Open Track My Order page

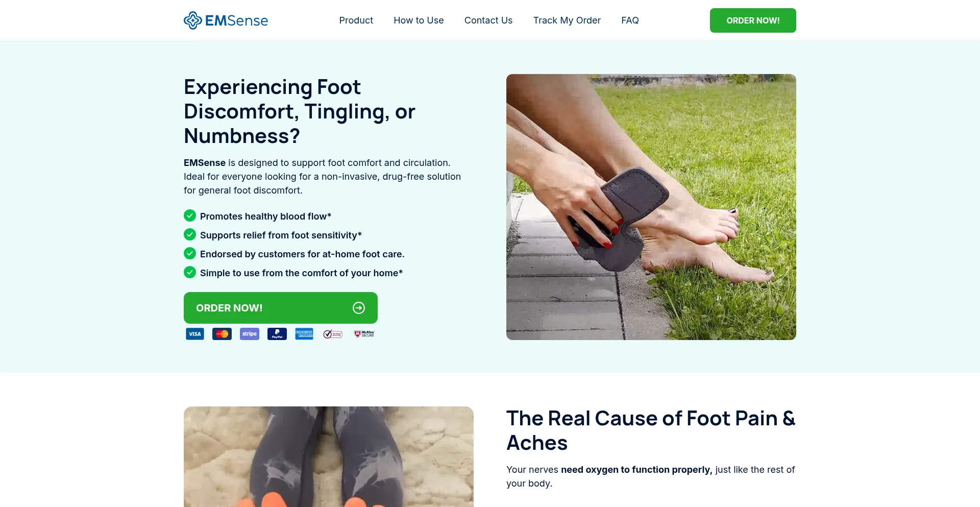click(x=567, y=20)
